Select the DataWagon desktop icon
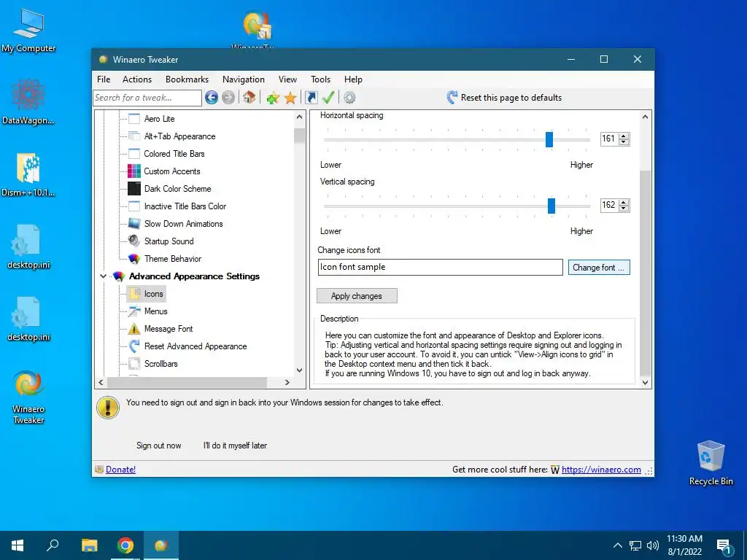Viewport: 747px width, 560px height. click(x=28, y=102)
